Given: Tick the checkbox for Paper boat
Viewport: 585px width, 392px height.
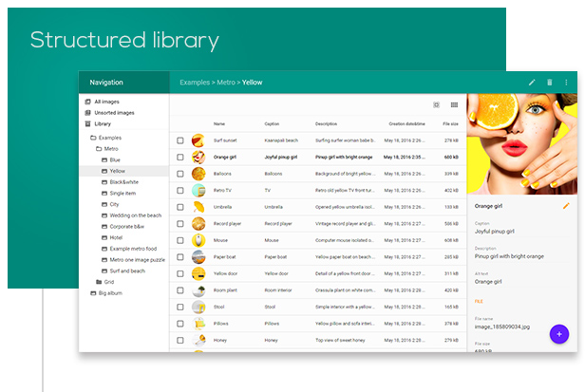Looking at the screenshot, I should click(180, 257).
